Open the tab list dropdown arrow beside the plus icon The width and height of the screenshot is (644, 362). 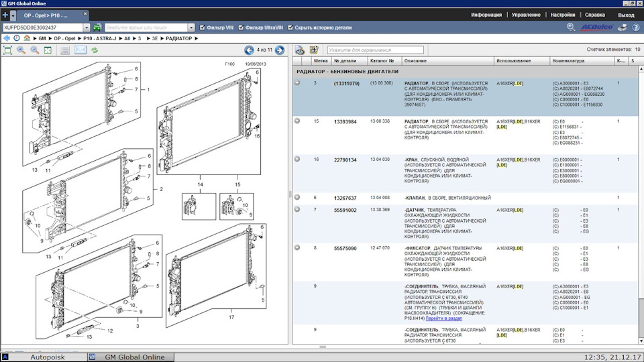(13, 15)
